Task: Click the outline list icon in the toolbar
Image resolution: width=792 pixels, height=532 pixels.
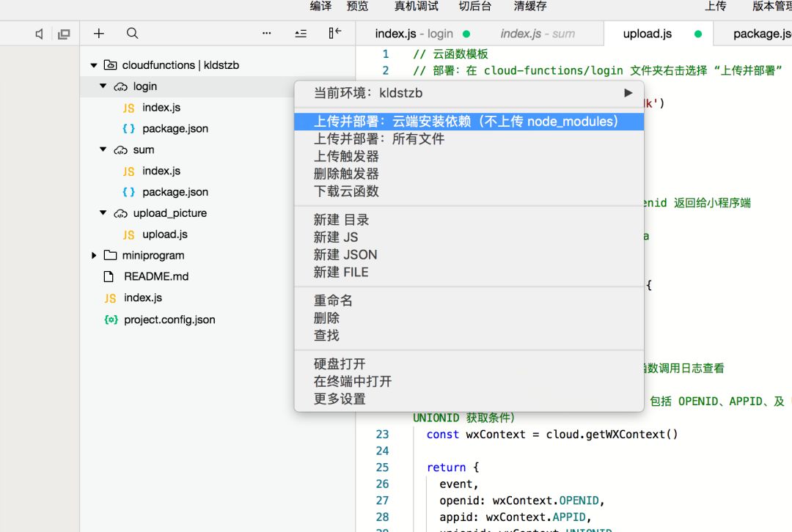Action: pos(301,33)
